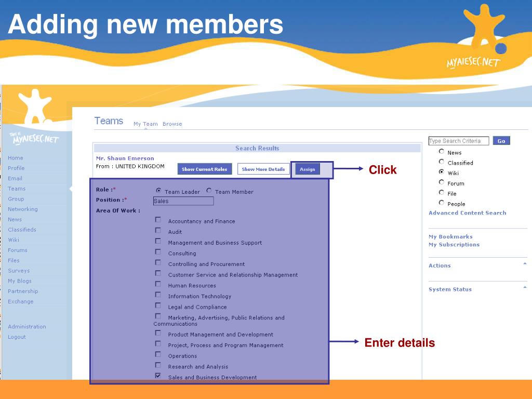This screenshot has height=399, width=532.
Task: Select the Team Member radio button
Action: 209,191
